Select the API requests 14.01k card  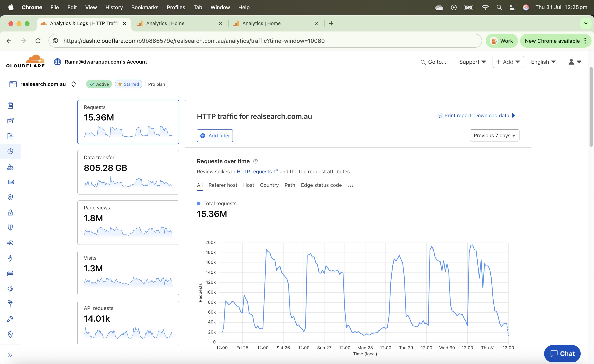coord(128,323)
